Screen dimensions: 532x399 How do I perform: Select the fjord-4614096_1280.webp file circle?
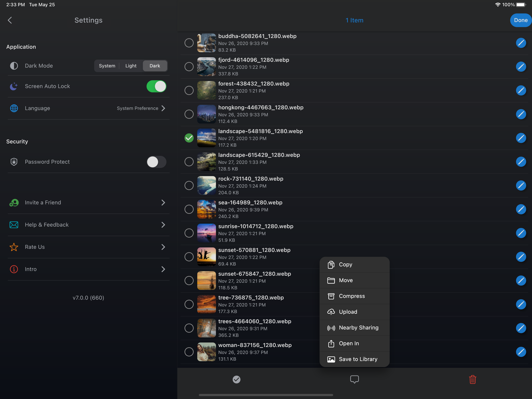[x=189, y=67]
